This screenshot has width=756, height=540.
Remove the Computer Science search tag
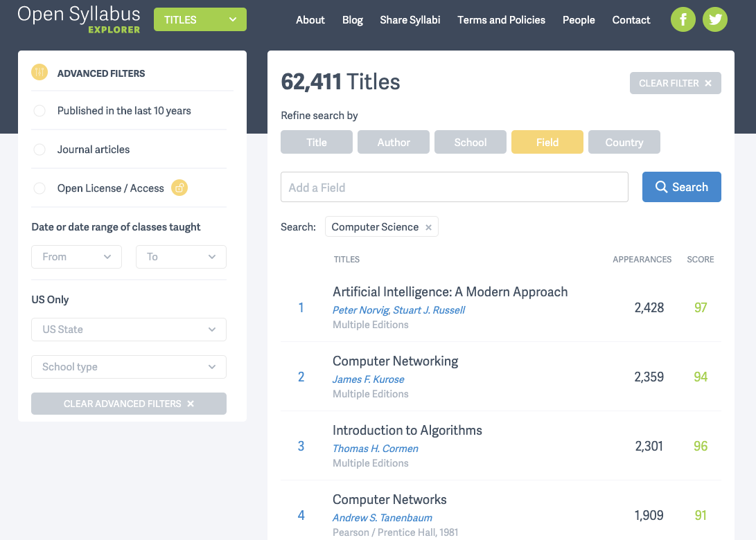tap(428, 227)
